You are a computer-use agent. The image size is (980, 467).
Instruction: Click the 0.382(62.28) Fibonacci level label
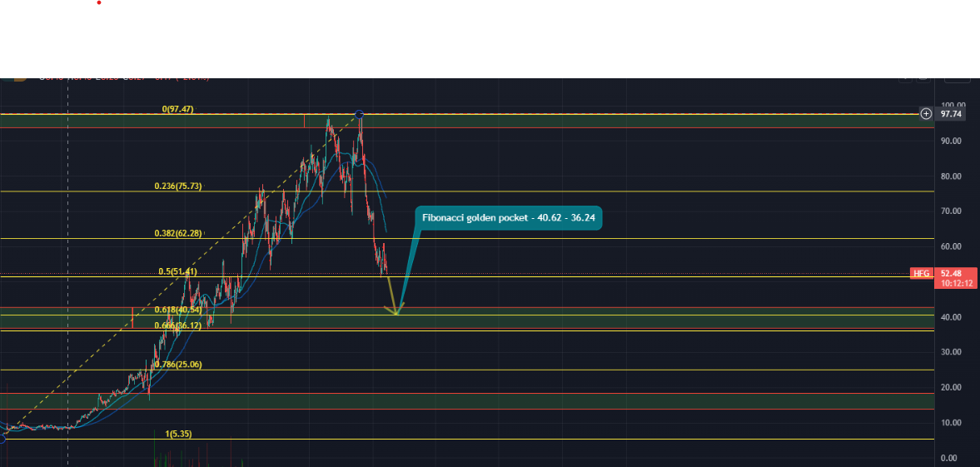coord(178,233)
